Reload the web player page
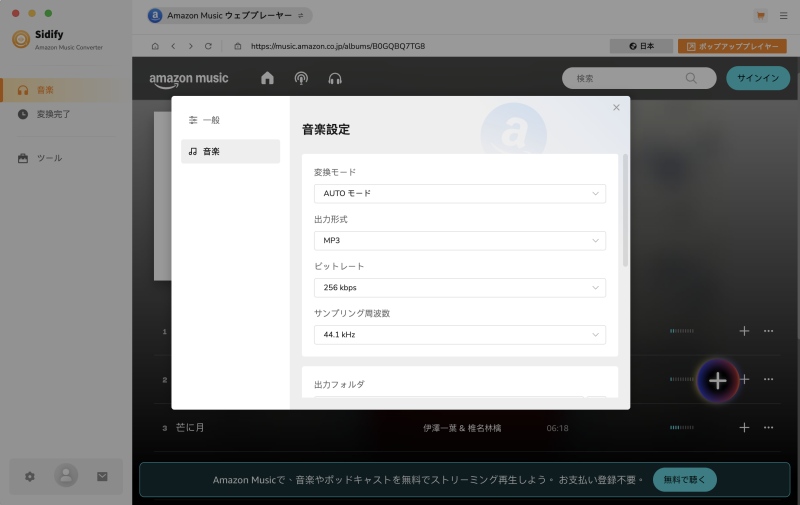800x505 pixels. [208, 46]
